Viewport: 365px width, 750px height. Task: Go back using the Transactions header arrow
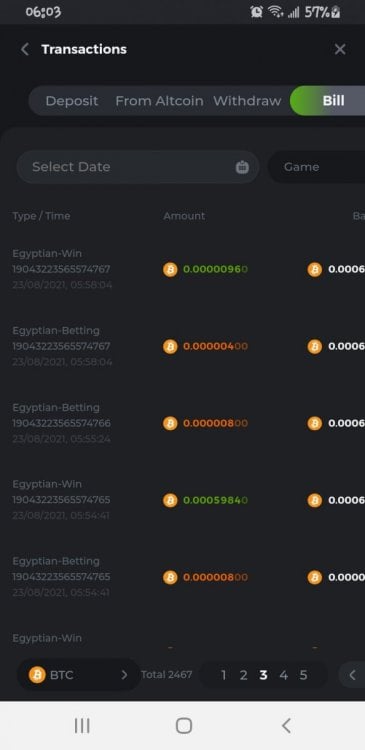pyautogui.click(x=25, y=49)
